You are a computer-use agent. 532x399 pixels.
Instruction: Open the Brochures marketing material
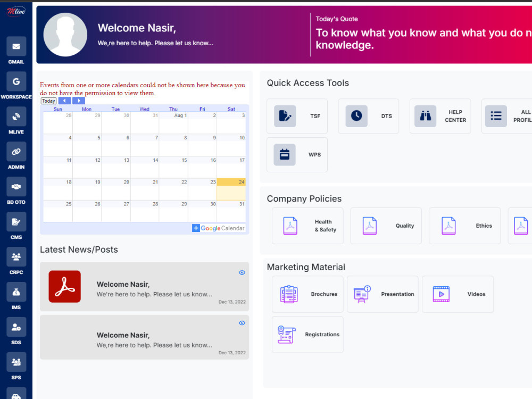click(x=307, y=294)
